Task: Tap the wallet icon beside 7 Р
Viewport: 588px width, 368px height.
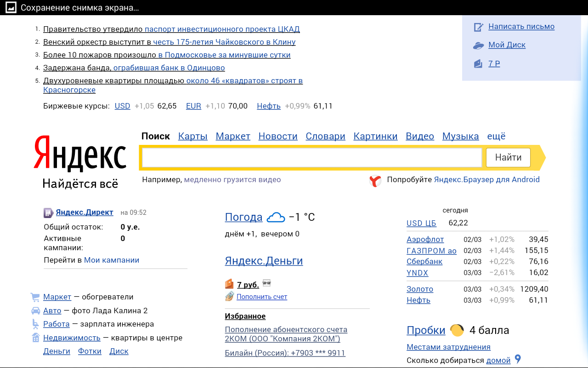Action: coord(478,63)
